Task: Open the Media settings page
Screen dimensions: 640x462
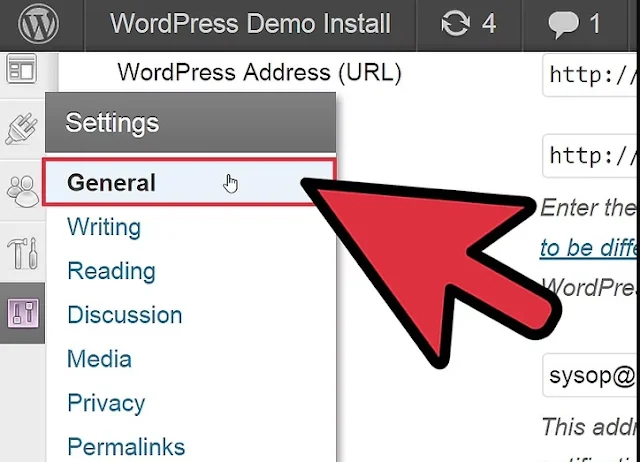Action: pos(99,359)
